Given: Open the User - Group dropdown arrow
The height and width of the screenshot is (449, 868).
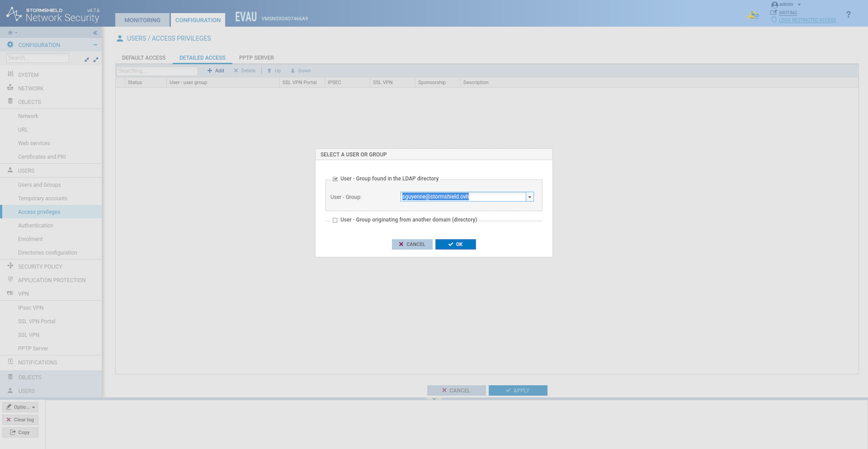Looking at the screenshot, I should click(529, 197).
